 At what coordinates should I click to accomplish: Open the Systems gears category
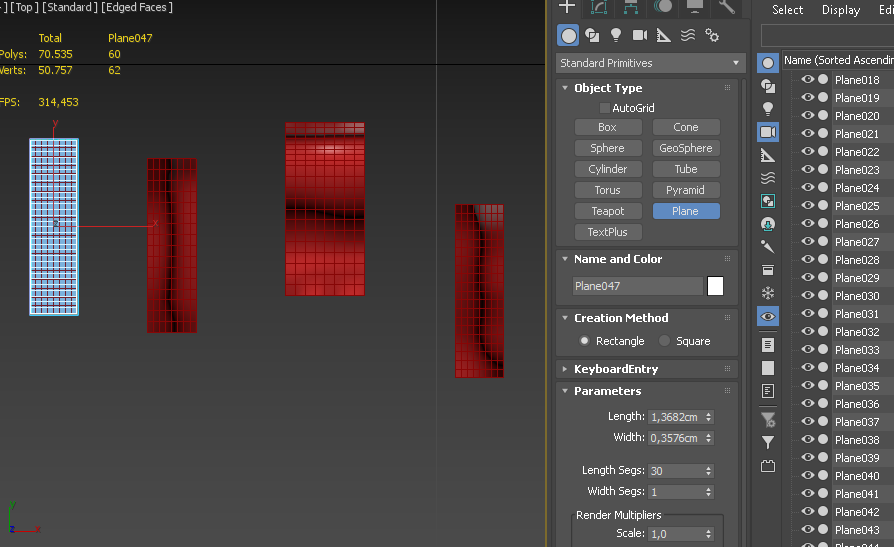click(712, 35)
